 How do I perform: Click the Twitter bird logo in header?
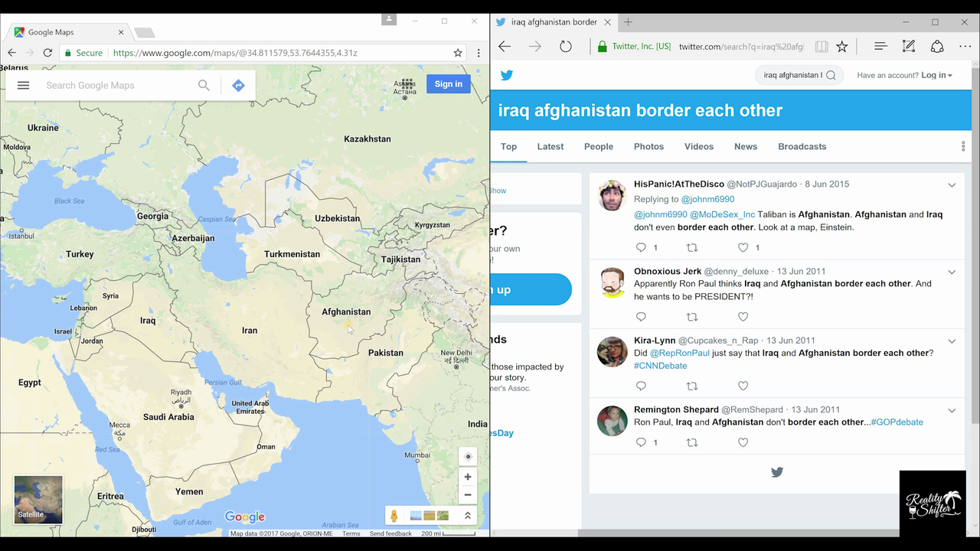pyautogui.click(x=507, y=75)
